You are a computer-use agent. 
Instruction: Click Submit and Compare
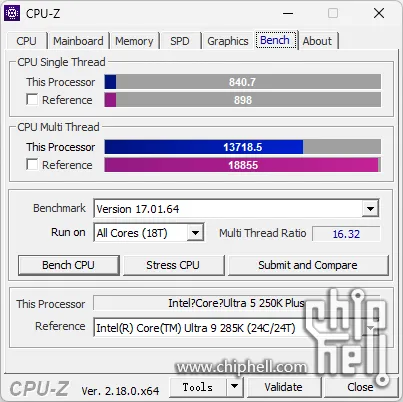[308, 265]
